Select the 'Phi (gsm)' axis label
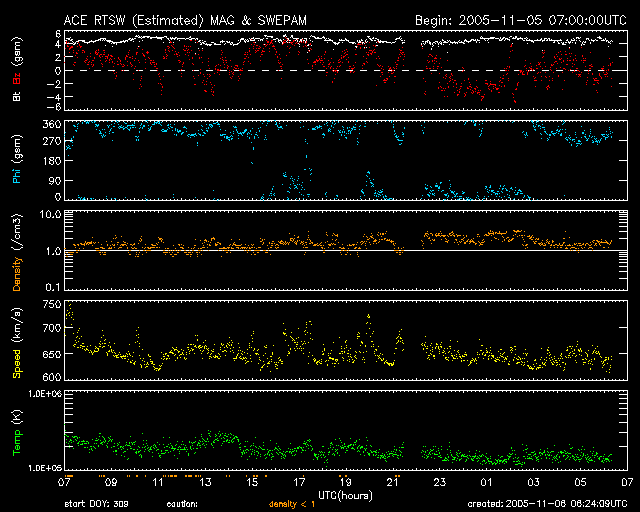Image resolution: width=640 pixels, height=512 pixels. click(17, 159)
